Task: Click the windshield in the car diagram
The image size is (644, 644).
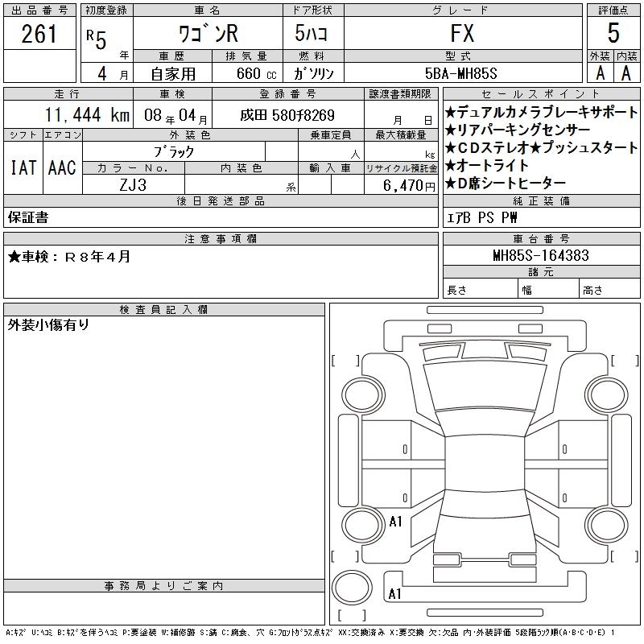Action: click(x=485, y=386)
